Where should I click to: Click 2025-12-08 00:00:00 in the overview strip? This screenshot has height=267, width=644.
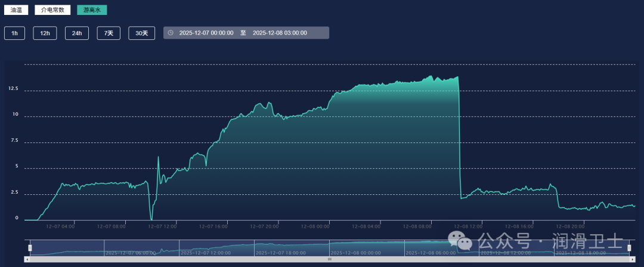pyautogui.click(x=355, y=253)
